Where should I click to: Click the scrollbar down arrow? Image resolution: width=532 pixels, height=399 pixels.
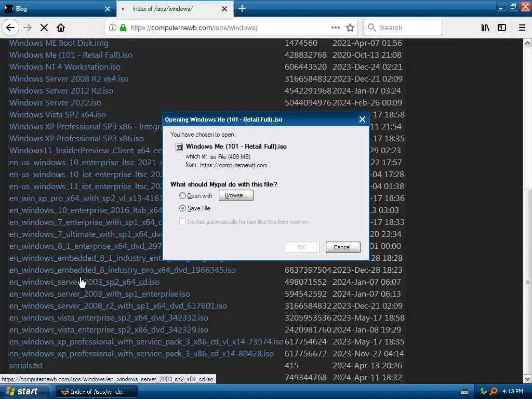[x=527, y=379]
